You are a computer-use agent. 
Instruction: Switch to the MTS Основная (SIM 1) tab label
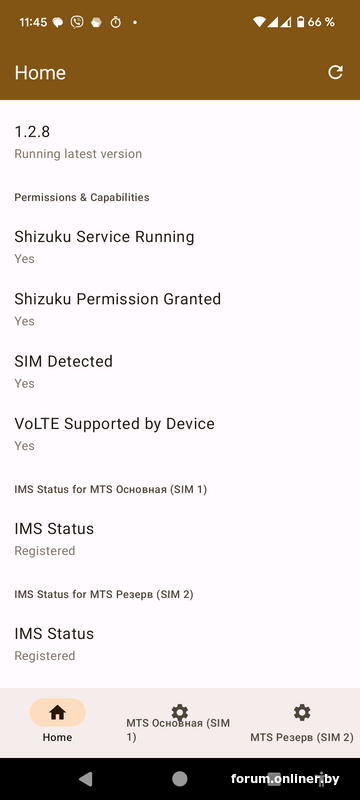[178, 730]
